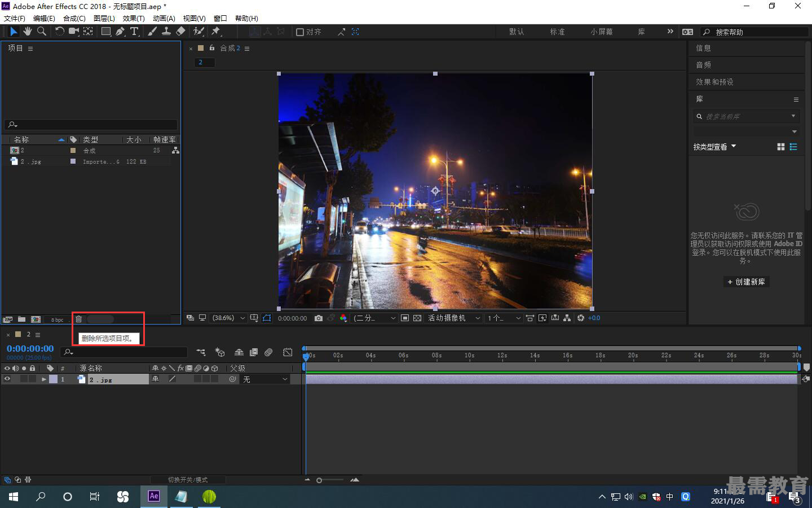Open the 1个 view layout dropdown
This screenshot has height=508, width=812.
click(x=504, y=318)
